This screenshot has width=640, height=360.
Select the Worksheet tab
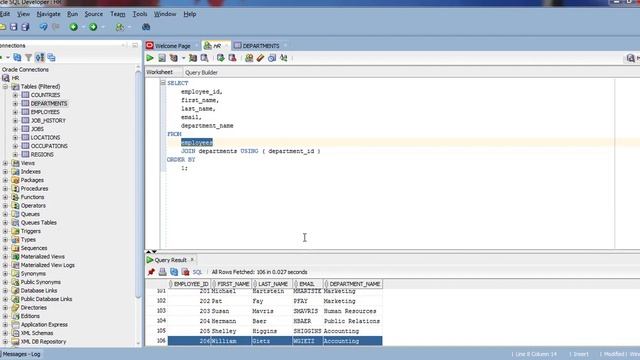(159, 72)
